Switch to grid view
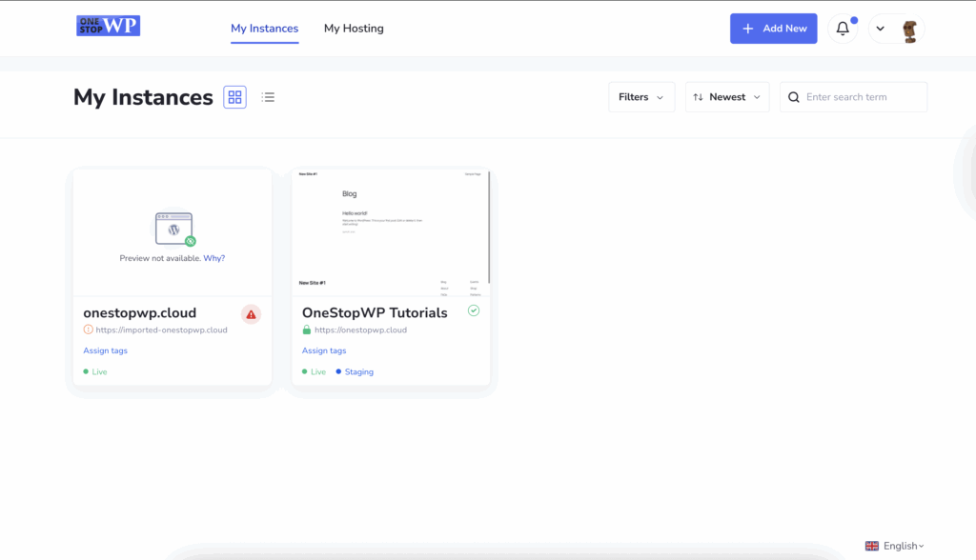This screenshot has height=560, width=976. point(234,97)
